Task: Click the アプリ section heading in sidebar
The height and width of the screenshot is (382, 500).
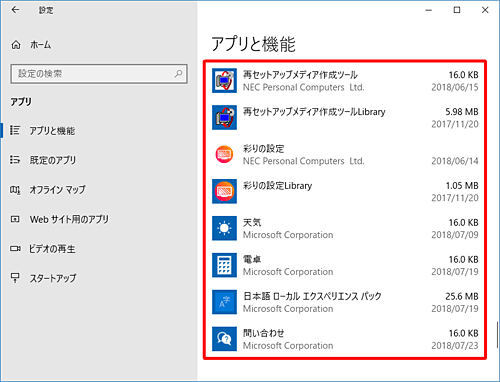Action: (21, 102)
